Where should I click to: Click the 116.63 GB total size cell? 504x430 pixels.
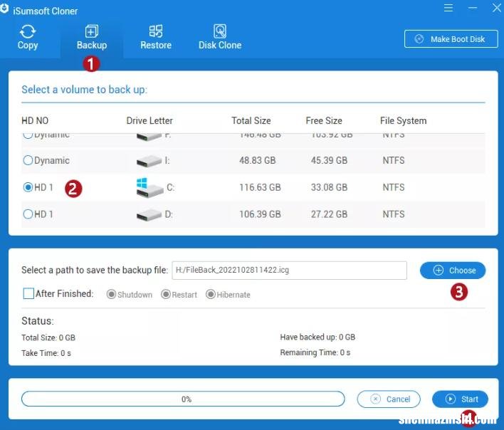(x=260, y=187)
